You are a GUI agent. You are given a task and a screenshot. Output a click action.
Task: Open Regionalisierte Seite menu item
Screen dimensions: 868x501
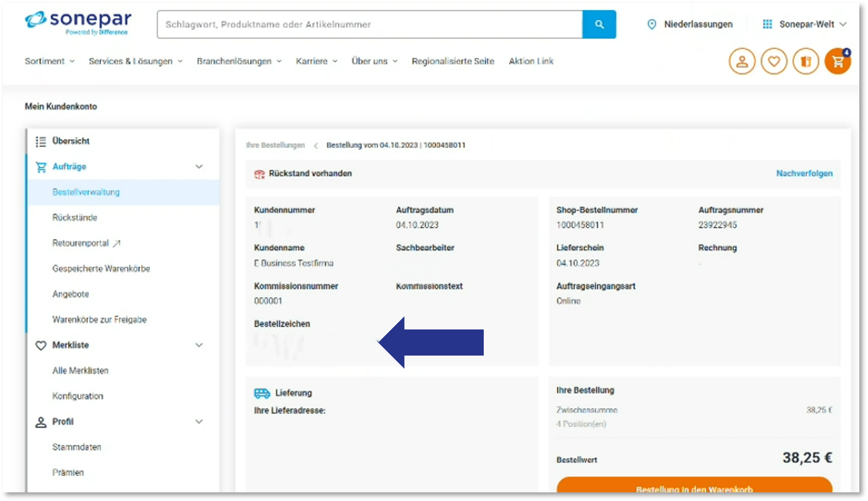453,61
